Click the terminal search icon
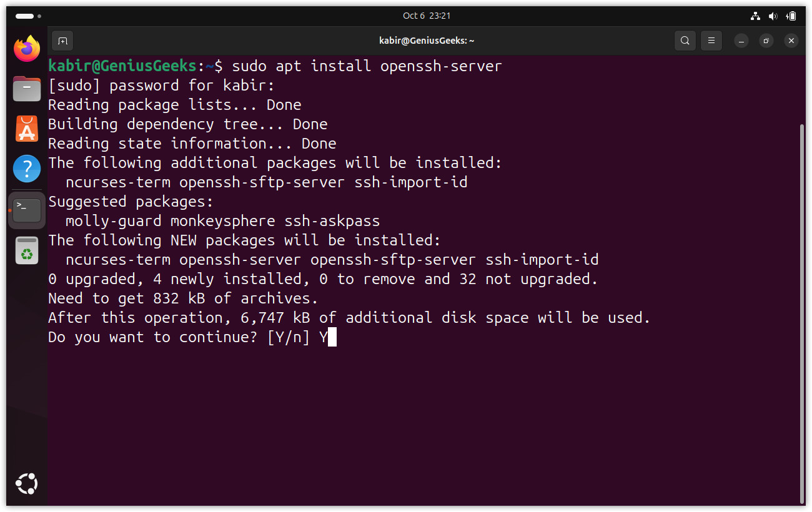Viewport: 812px width, 512px height. pyautogui.click(x=685, y=41)
